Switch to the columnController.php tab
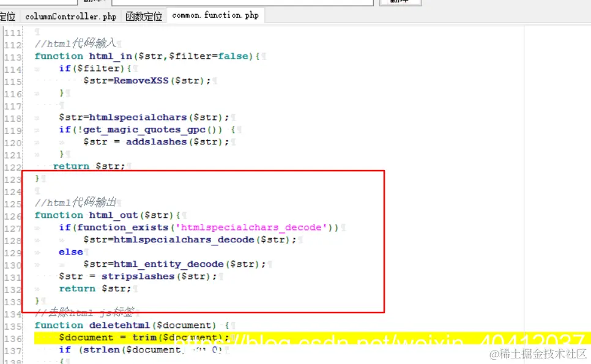Image resolution: width=591 pixels, height=364 pixels. tap(71, 16)
